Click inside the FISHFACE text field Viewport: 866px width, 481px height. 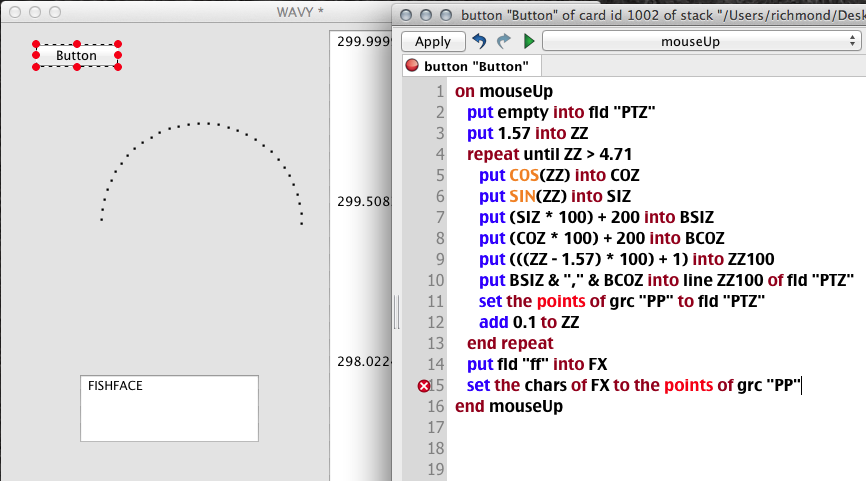pos(169,412)
